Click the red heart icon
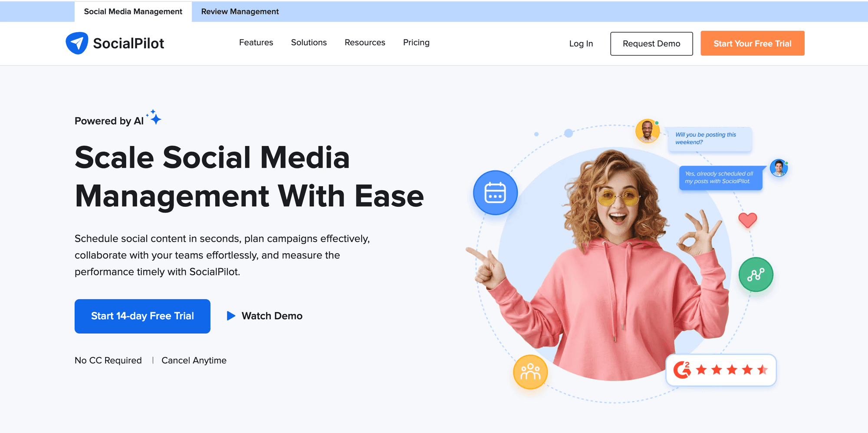 [x=748, y=220]
